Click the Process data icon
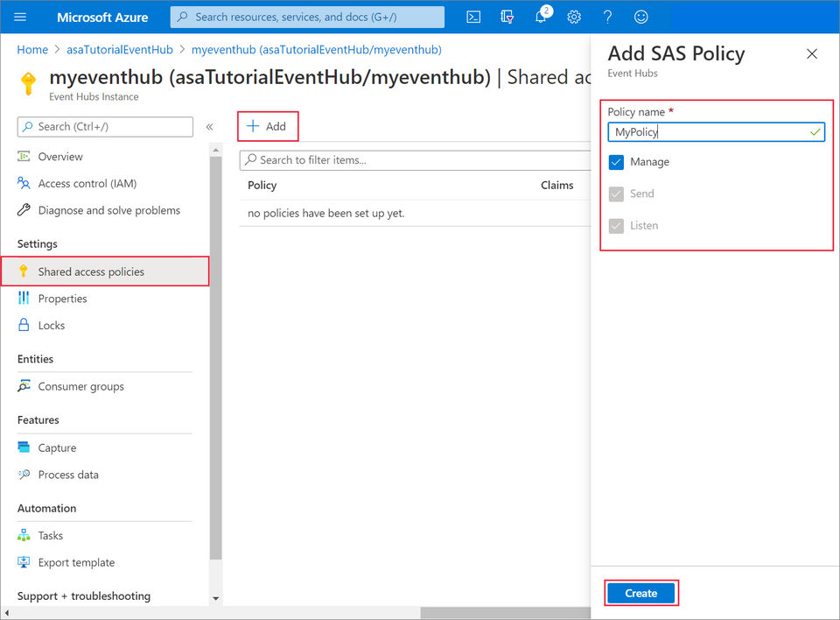840x620 pixels. [x=24, y=475]
